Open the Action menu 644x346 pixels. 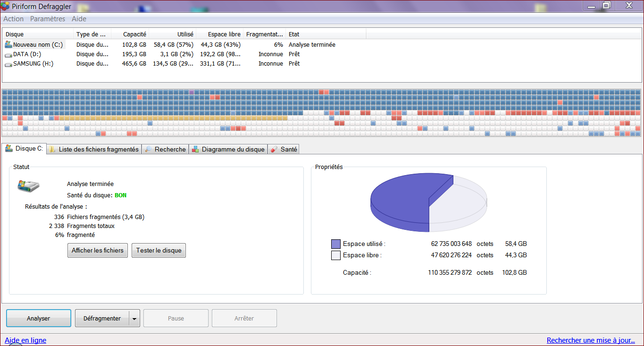14,19
